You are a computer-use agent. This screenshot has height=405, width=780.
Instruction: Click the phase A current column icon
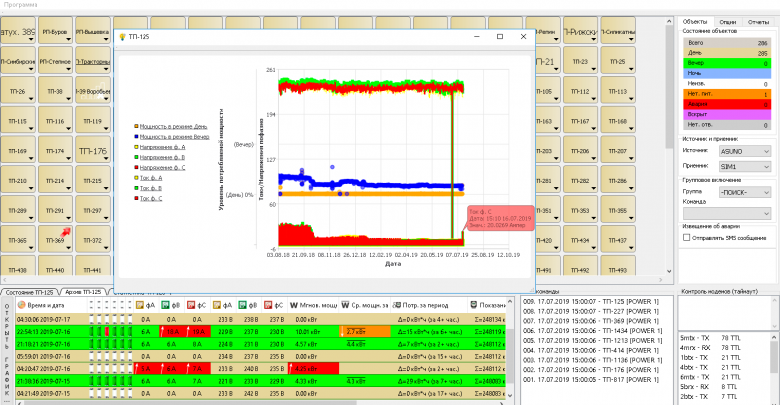(138, 304)
